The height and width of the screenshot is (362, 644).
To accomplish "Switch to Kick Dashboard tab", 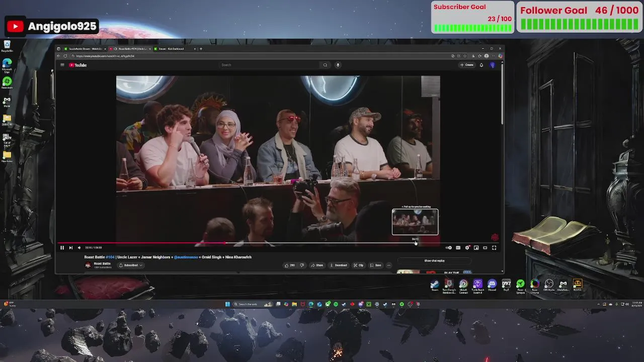I will (x=175, y=49).
